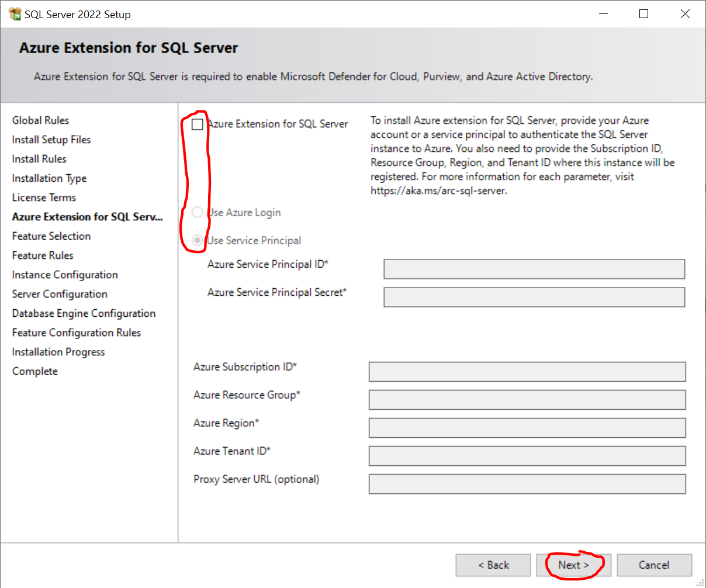Select the Global Rules step

point(40,120)
